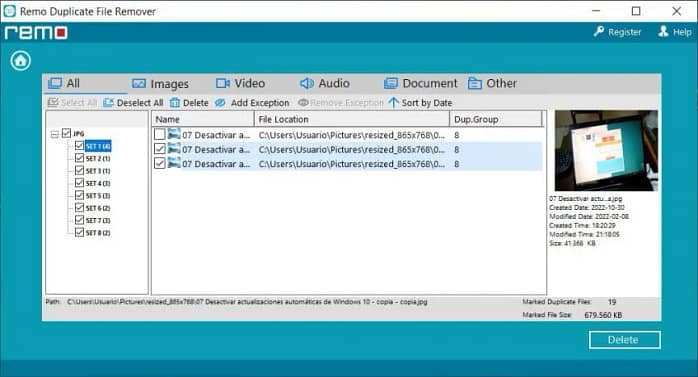Click the Modified Time 21:18:05 text

point(584,234)
